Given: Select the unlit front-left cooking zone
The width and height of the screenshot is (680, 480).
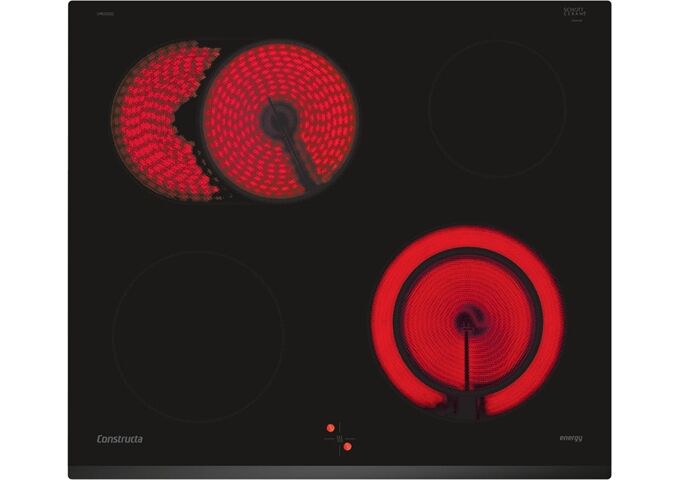Looking at the screenshot, I should [198, 336].
